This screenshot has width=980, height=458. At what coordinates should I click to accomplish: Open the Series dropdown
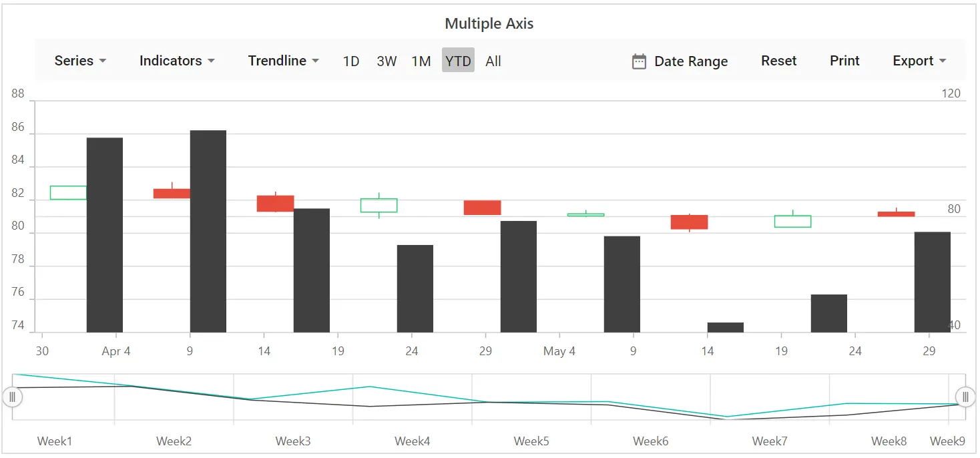pyautogui.click(x=80, y=61)
